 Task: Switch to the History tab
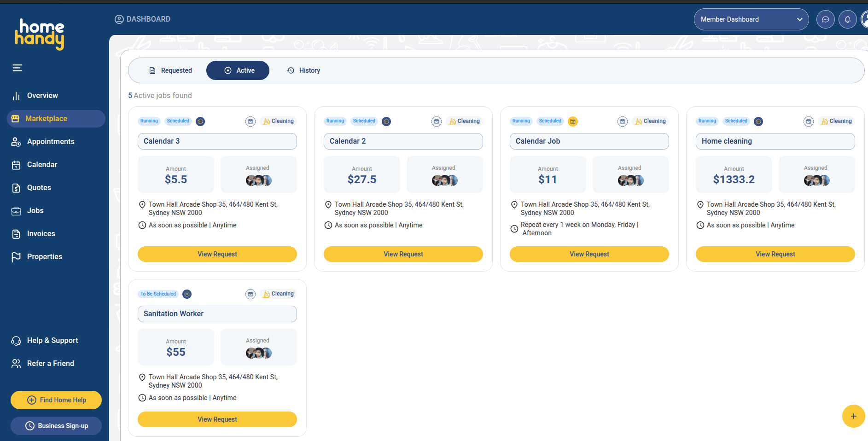pos(303,70)
